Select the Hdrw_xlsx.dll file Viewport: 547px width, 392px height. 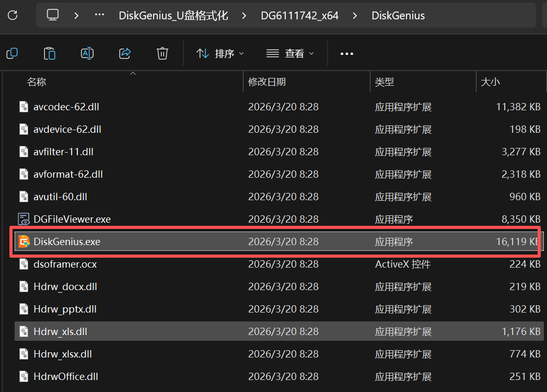click(279, 354)
